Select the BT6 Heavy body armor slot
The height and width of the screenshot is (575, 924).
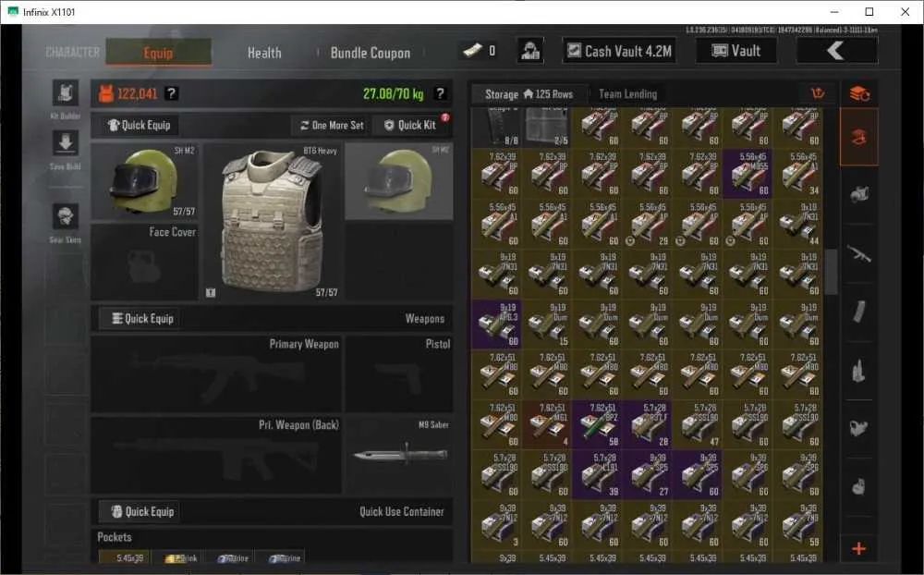click(x=272, y=221)
